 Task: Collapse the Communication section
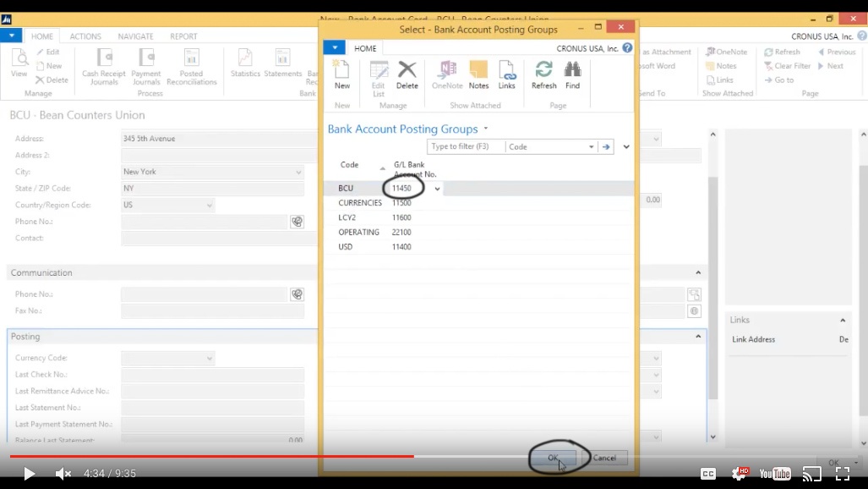click(698, 272)
